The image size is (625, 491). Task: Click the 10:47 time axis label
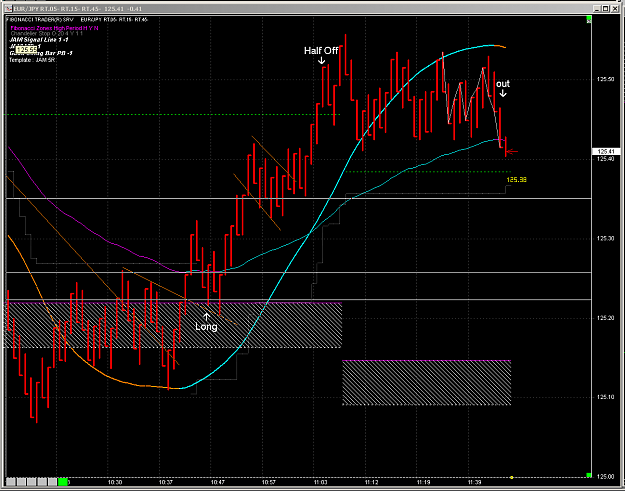click(218, 482)
